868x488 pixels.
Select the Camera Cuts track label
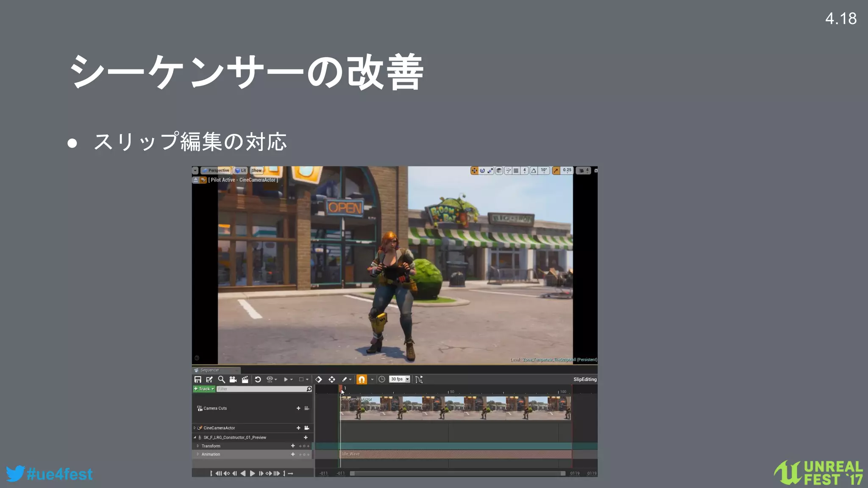click(x=215, y=408)
